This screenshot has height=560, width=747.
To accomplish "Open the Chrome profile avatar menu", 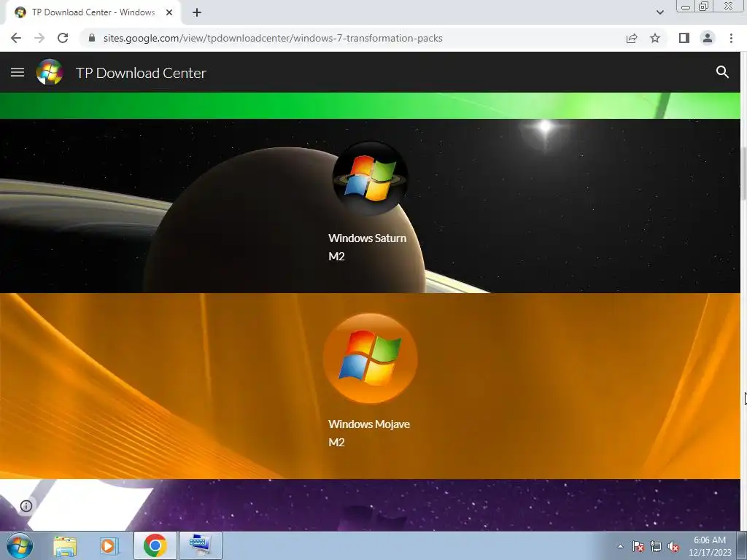I will click(708, 38).
